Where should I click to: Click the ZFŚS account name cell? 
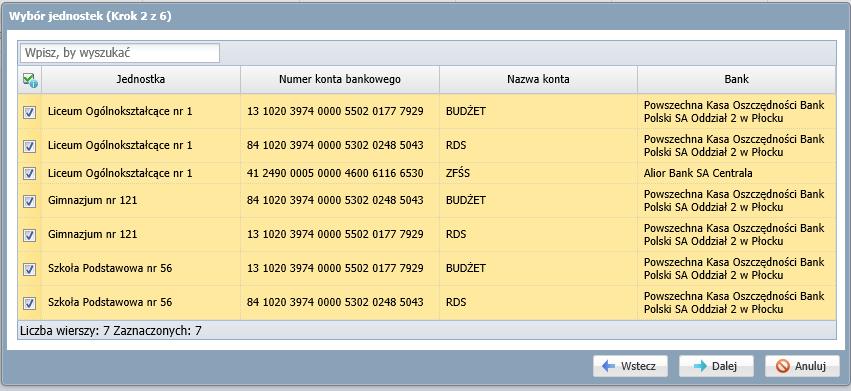[538, 173]
